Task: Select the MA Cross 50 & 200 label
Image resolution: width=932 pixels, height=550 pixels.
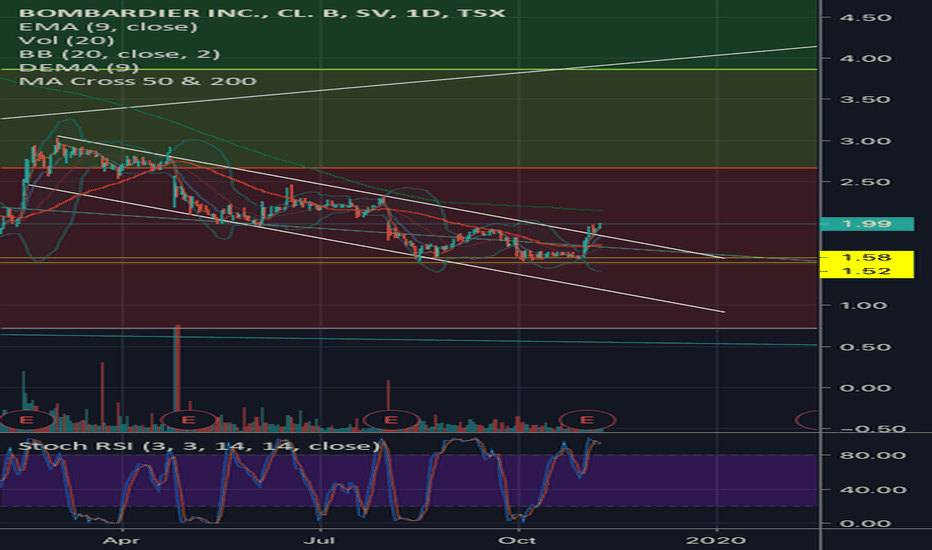Action: (x=137, y=81)
